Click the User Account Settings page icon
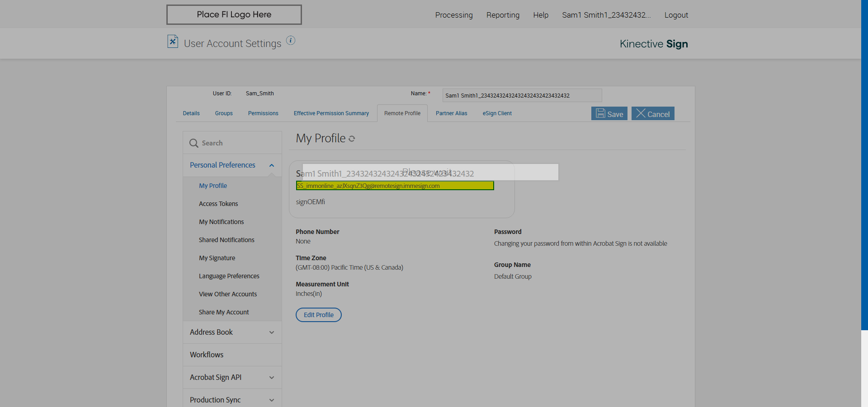Image resolution: width=868 pixels, height=407 pixels. [172, 42]
